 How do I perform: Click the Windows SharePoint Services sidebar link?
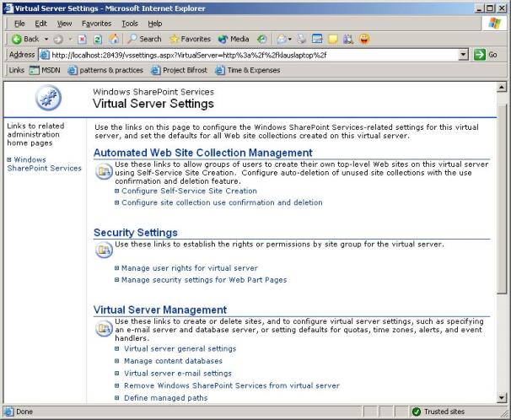[44, 164]
